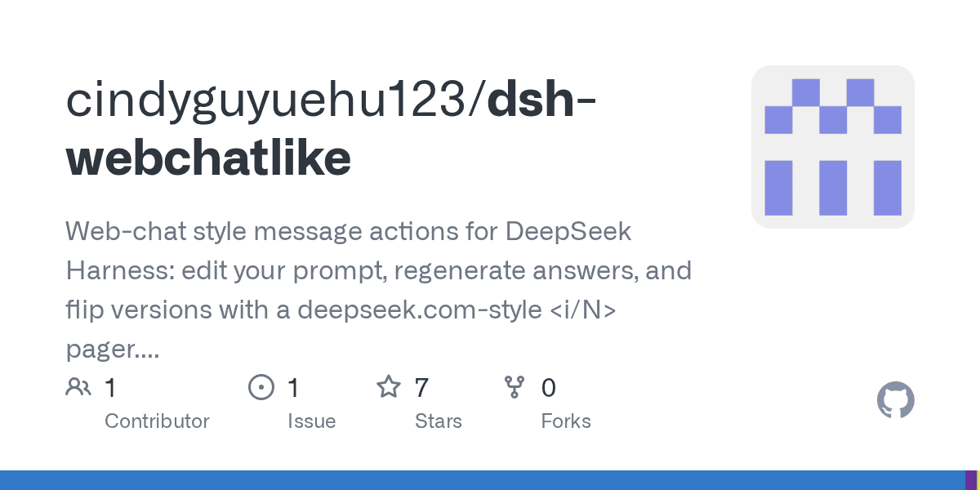Click the issue circle icon
The width and height of the screenshot is (980, 490).
[x=261, y=387]
